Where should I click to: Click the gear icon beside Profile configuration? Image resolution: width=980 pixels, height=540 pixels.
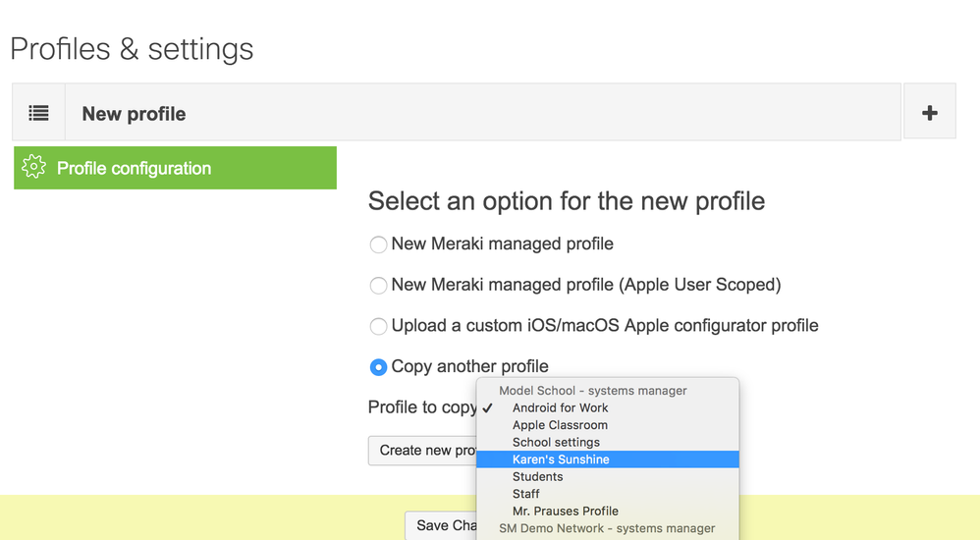point(33,168)
